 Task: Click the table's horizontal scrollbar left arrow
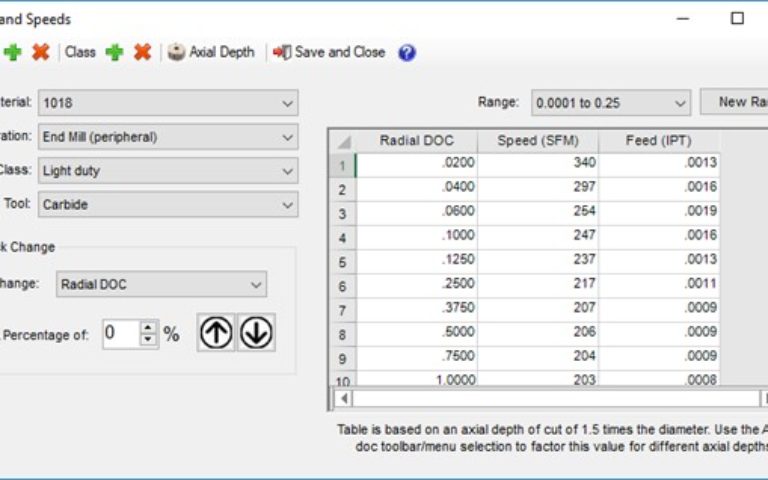tap(343, 398)
